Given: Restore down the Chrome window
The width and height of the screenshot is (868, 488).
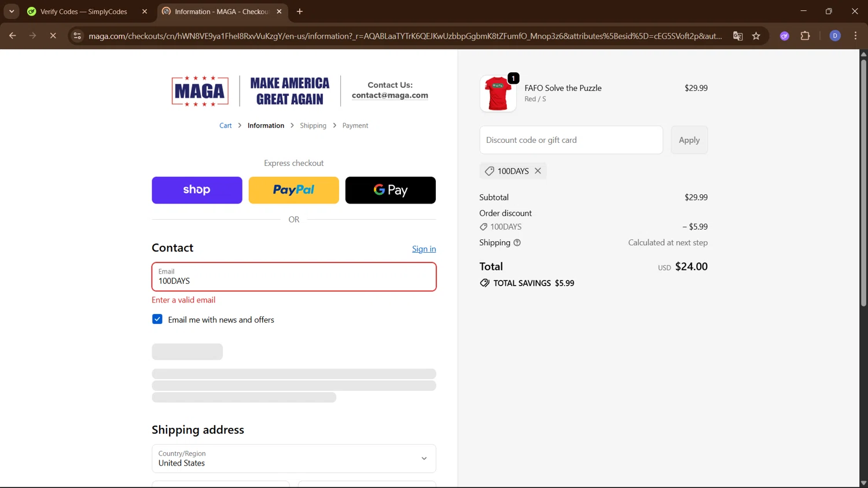Looking at the screenshot, I should click(829, 11).
